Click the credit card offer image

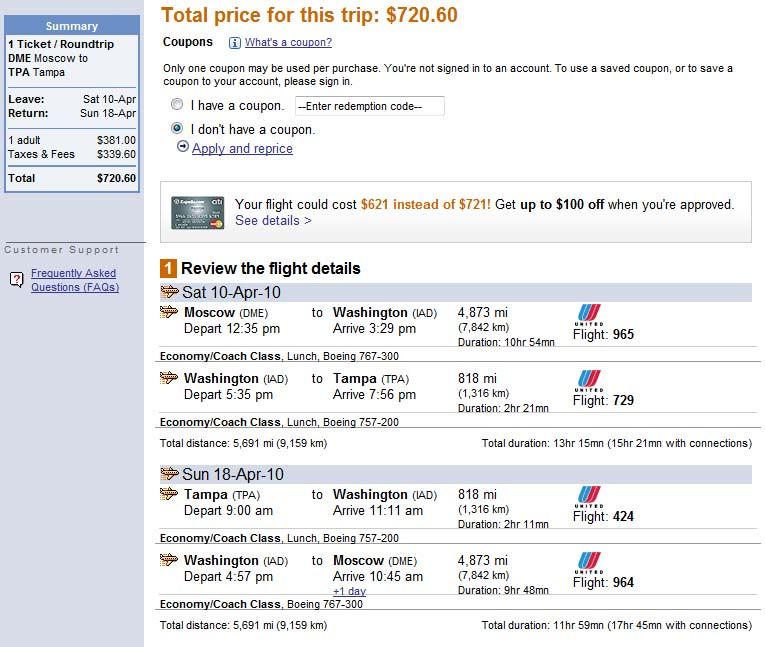point(198,213)
